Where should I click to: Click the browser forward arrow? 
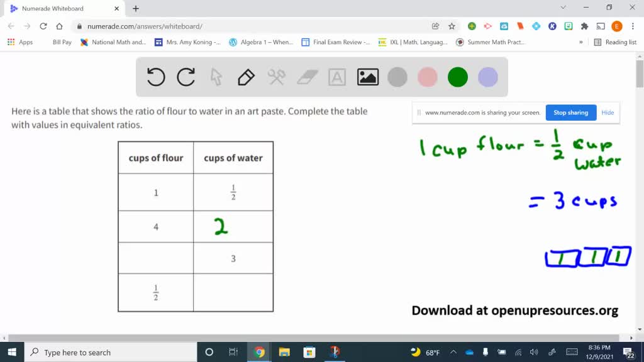pyautogui.click(x=27, y=26)
